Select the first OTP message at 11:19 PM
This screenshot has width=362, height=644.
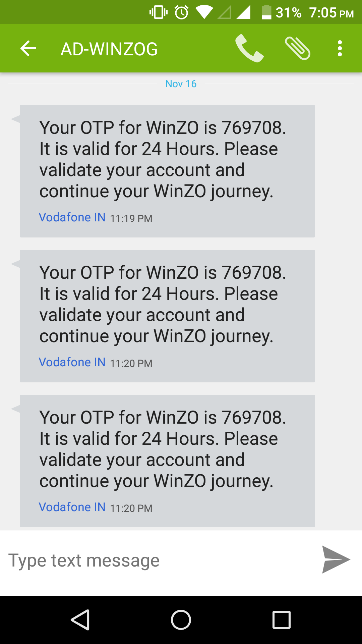(x=167, y=171)
